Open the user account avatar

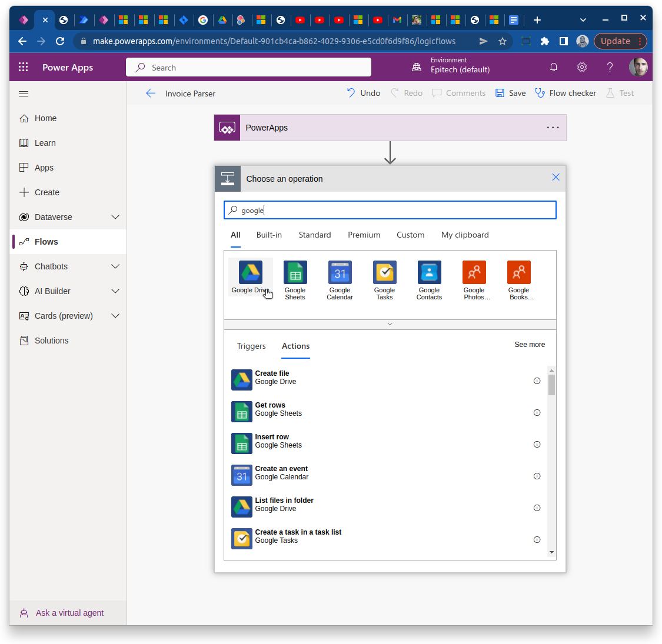click(638, 67)
